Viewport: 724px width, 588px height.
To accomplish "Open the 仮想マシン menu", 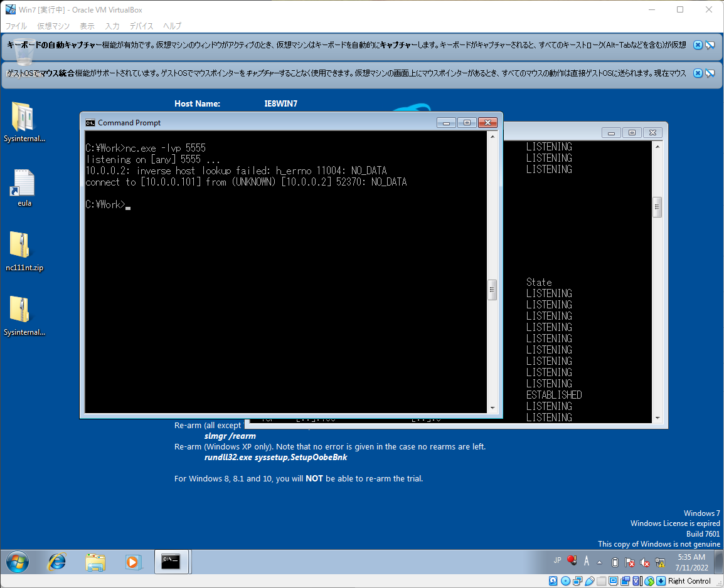I will (x=53, y=26).
